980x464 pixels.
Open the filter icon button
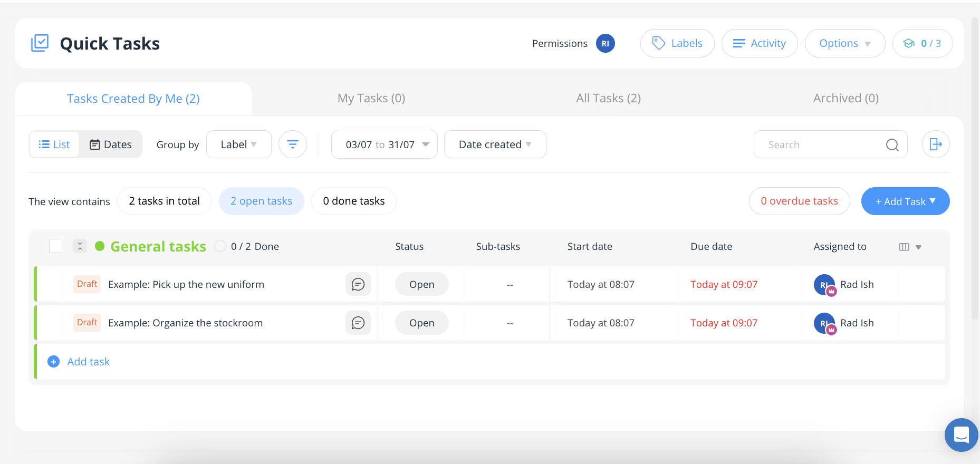coord(293,144)
